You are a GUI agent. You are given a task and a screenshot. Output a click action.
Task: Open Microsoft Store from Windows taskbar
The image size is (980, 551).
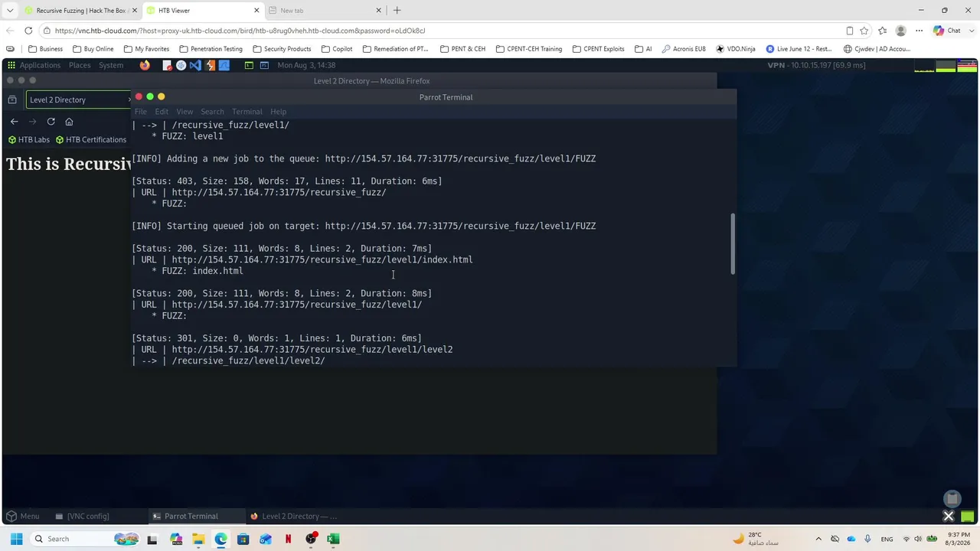tap(243, 539)
